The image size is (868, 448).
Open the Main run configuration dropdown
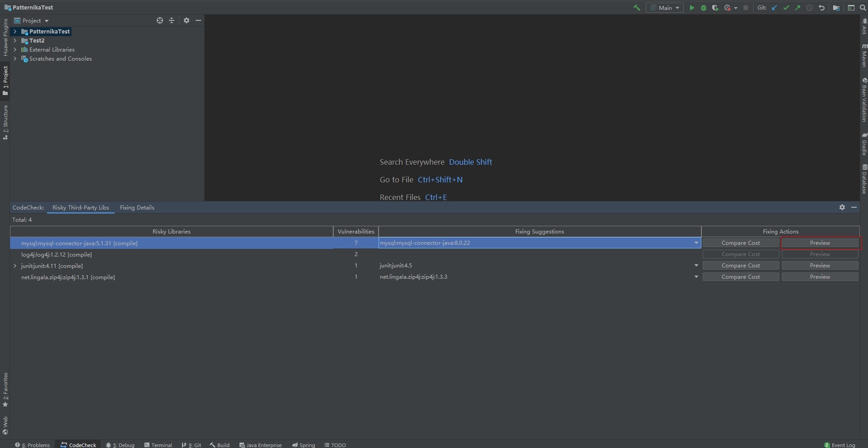tap(665, 8)
